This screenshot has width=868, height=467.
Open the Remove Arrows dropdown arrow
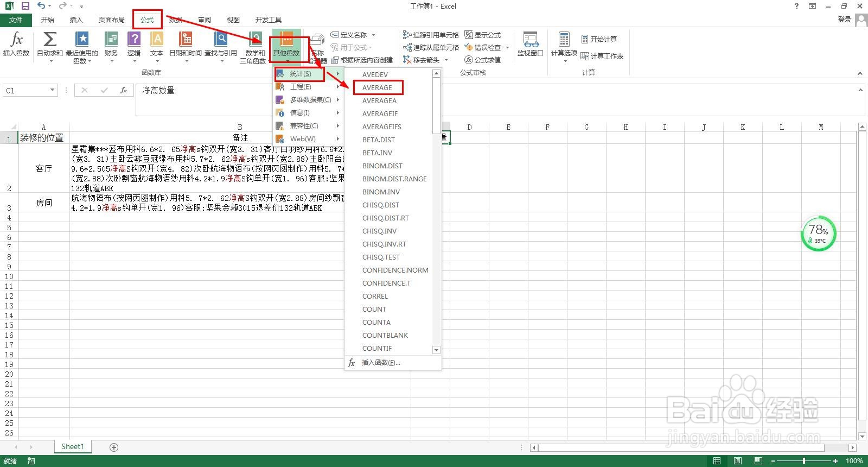click(x=446, y=60)
